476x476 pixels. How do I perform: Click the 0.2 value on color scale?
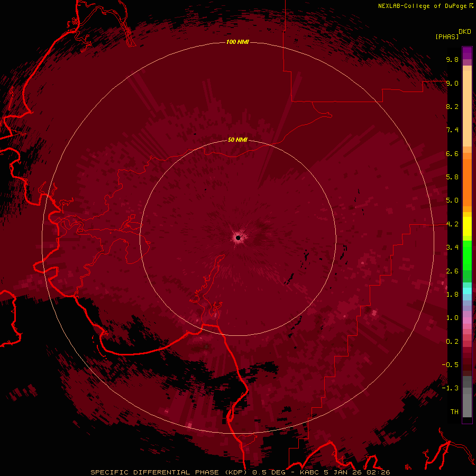point(452,342)
